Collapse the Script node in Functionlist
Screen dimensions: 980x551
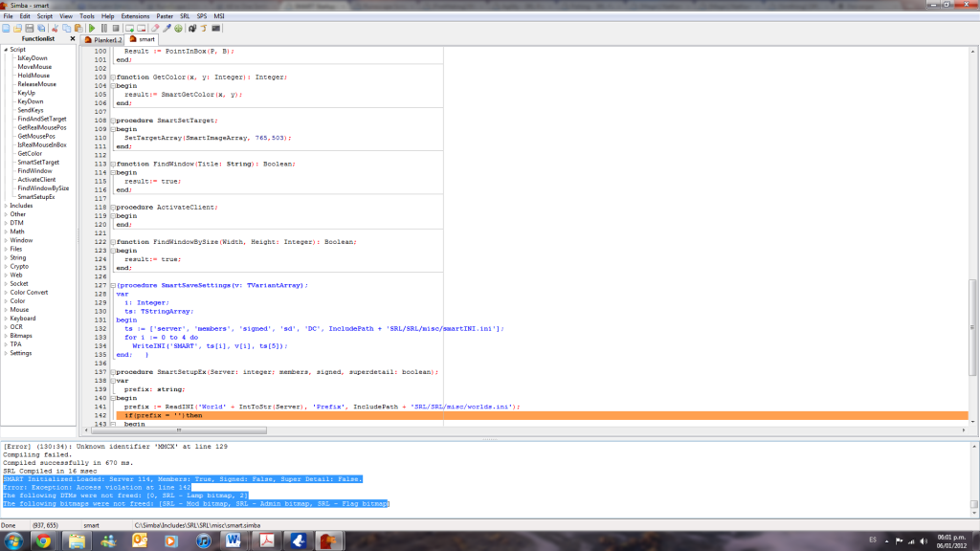coord(6,50)
